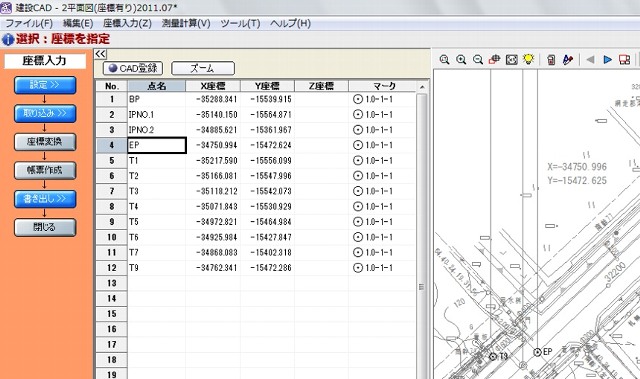Click the table scrollbar up arrow
Viewport: 640px width, 379px height.
pyautogui.click(x=422, y=87)
